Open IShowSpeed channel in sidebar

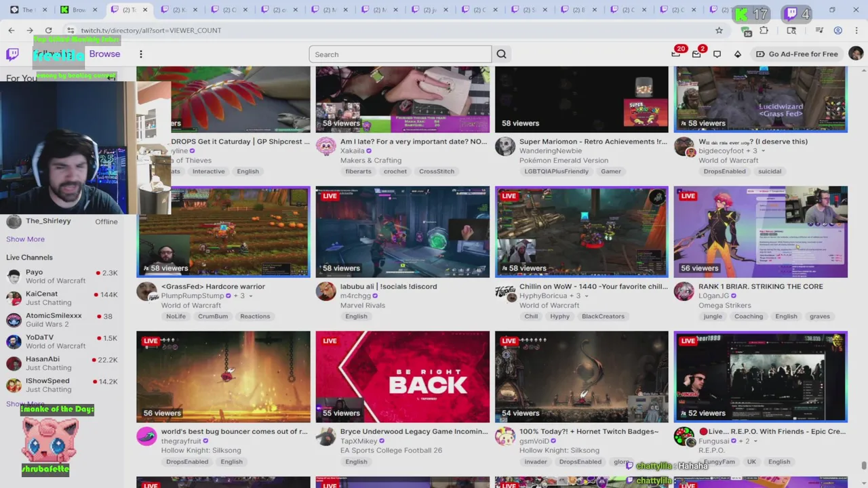(62, 385)
